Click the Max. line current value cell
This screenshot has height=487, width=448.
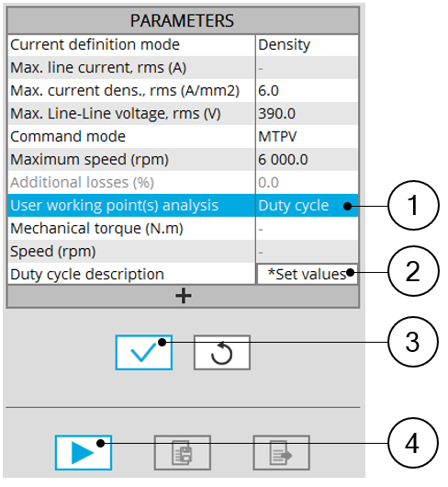307,68
